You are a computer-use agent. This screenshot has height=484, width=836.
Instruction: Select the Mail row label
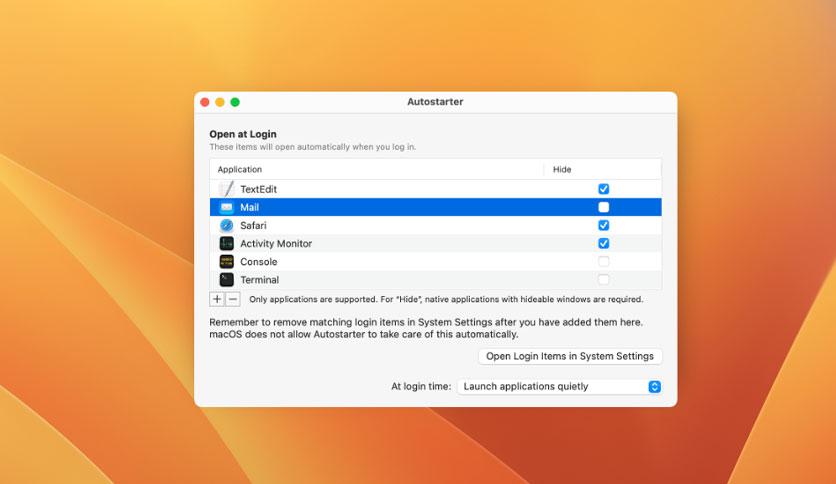point(250,207)
